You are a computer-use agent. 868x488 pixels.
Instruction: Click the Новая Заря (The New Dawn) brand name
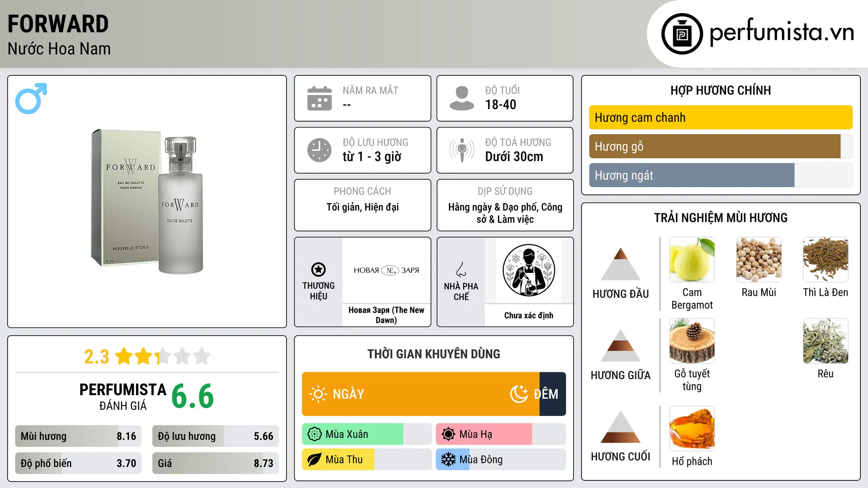pos(386,315)
